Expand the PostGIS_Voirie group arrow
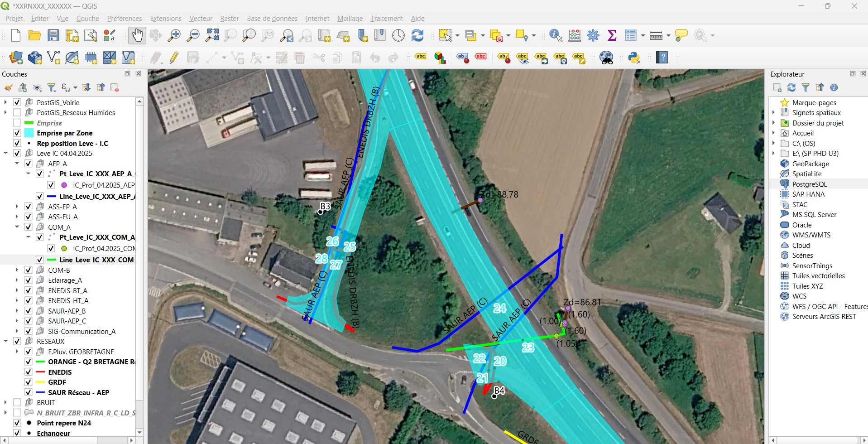The width and height of the screenshot is (868, 444). point(5,102)
